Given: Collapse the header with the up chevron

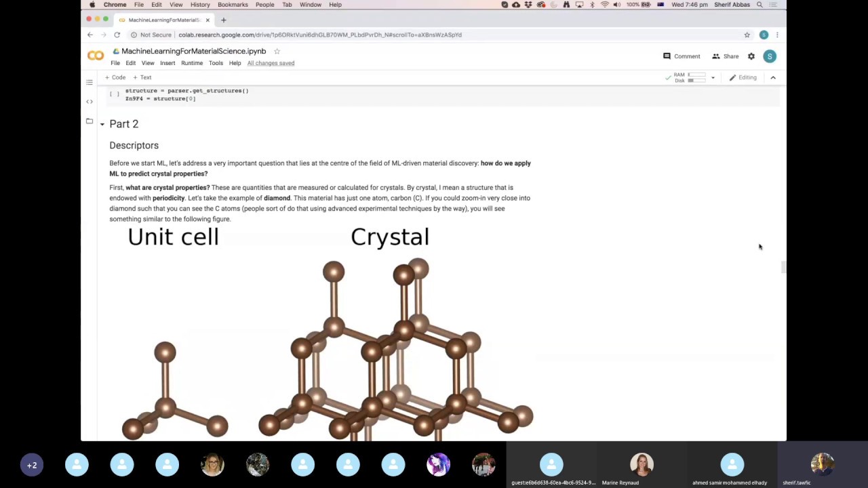Looking at the screenshot, I should pos(772,77).
